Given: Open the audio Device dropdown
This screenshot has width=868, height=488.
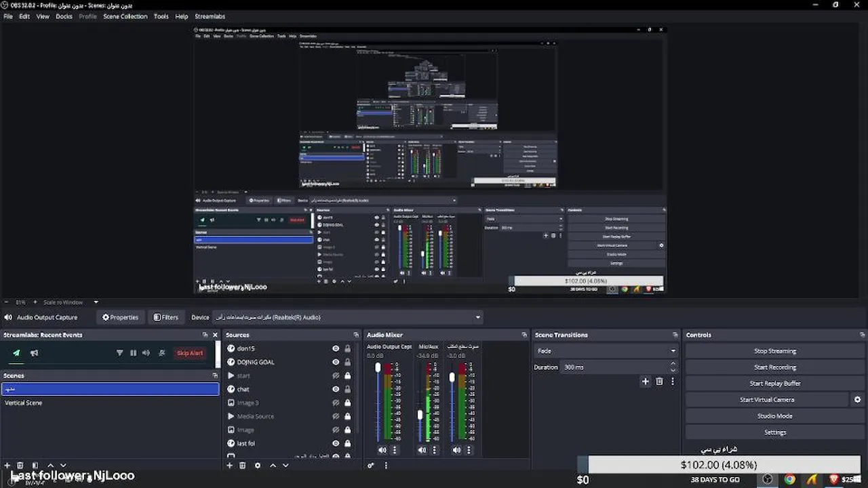Looking at the screenshot, I should 348,317.
